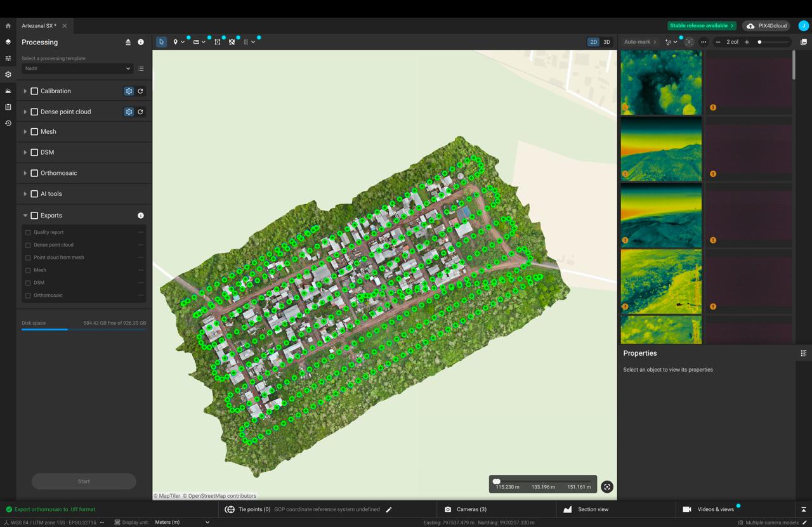Open the history panel in sidebar
812x527 pixels.
(8, 123)
